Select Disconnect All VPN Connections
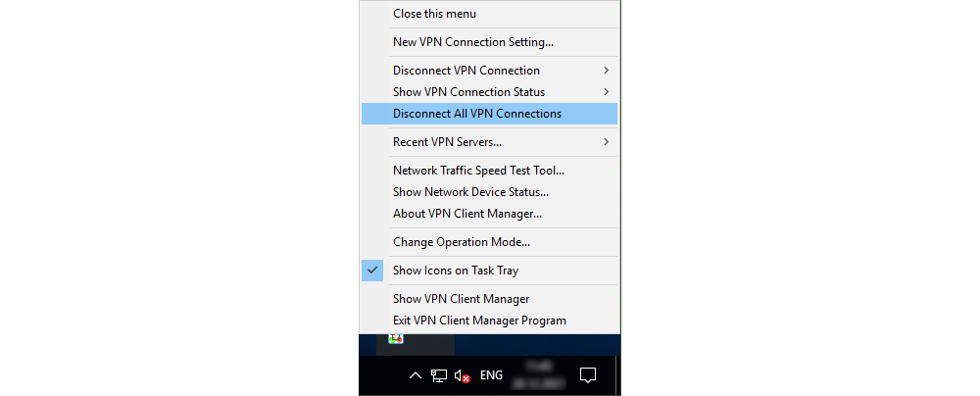The height and width of the screenshot is (396, 980). (x=477, y=114)
